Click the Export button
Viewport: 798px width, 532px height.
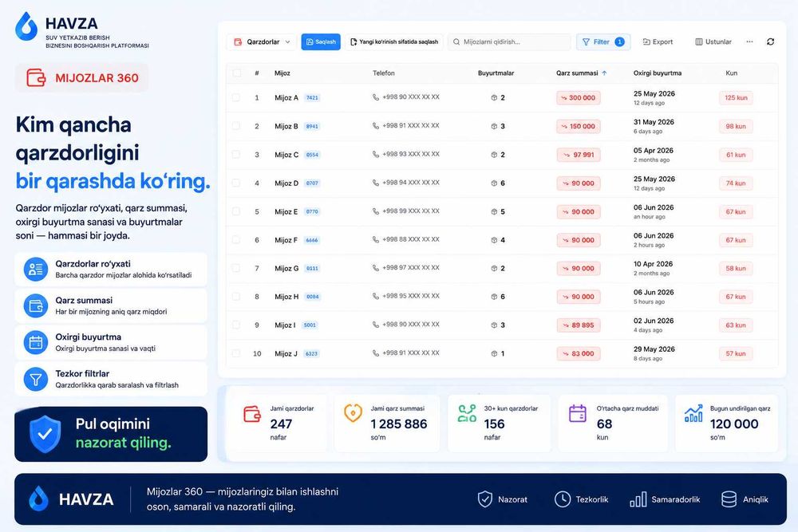658,41
